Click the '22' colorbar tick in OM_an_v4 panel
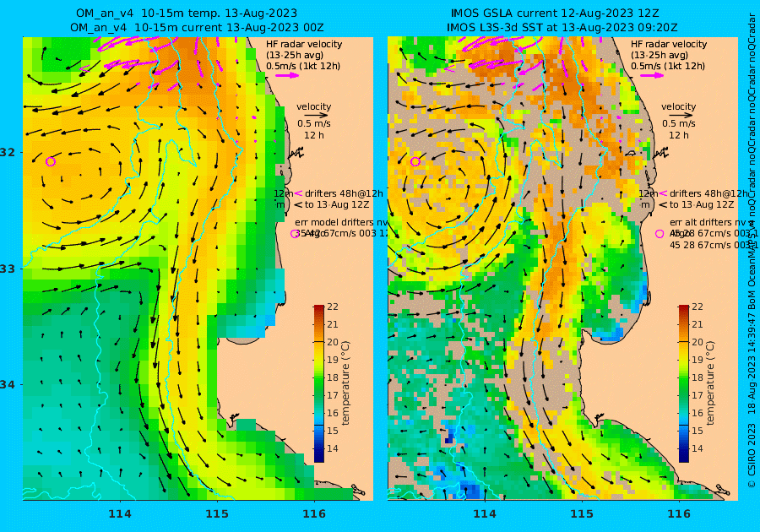760x532 pixels. (x=333, y=307)
